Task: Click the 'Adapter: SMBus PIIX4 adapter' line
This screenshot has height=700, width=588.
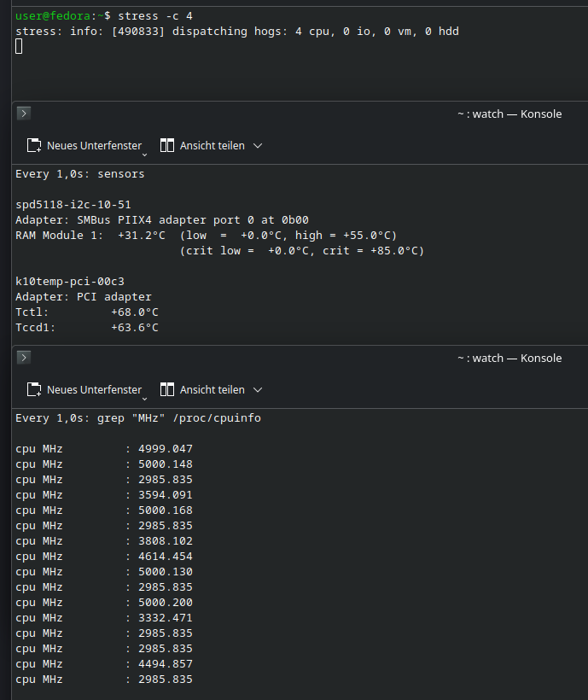Action: pos(162,220)
